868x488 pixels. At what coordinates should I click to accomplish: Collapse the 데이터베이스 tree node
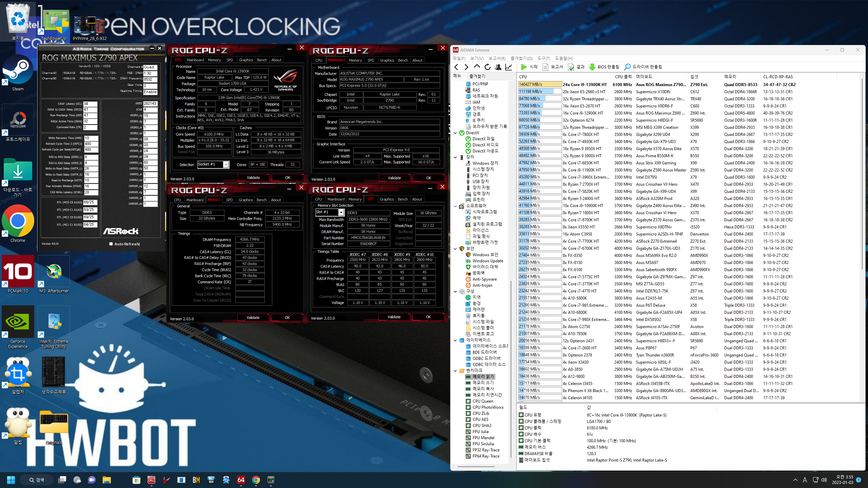455,340
